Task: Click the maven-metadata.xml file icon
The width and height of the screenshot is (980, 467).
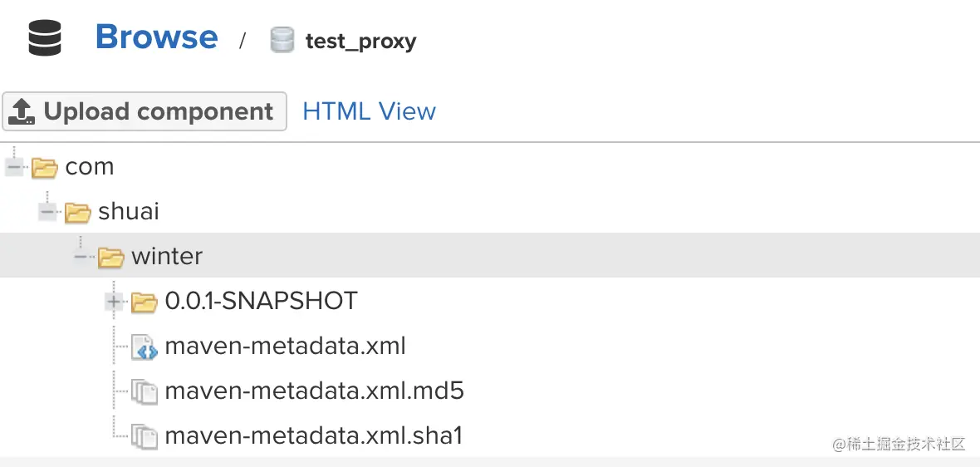Action: tap(145, 347)
